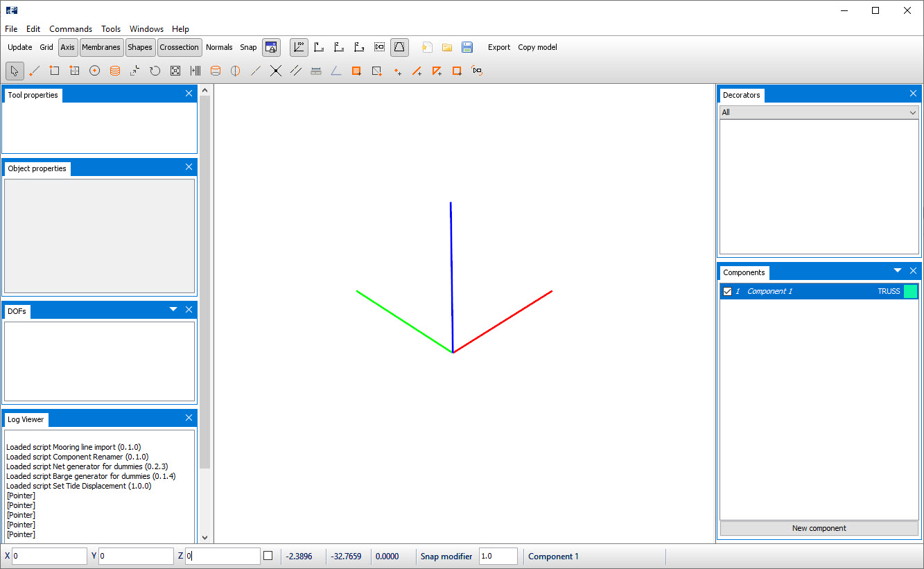Choose the orange stacked cylinder tool
Screen dimensions: 924x569
pos(115,71)
